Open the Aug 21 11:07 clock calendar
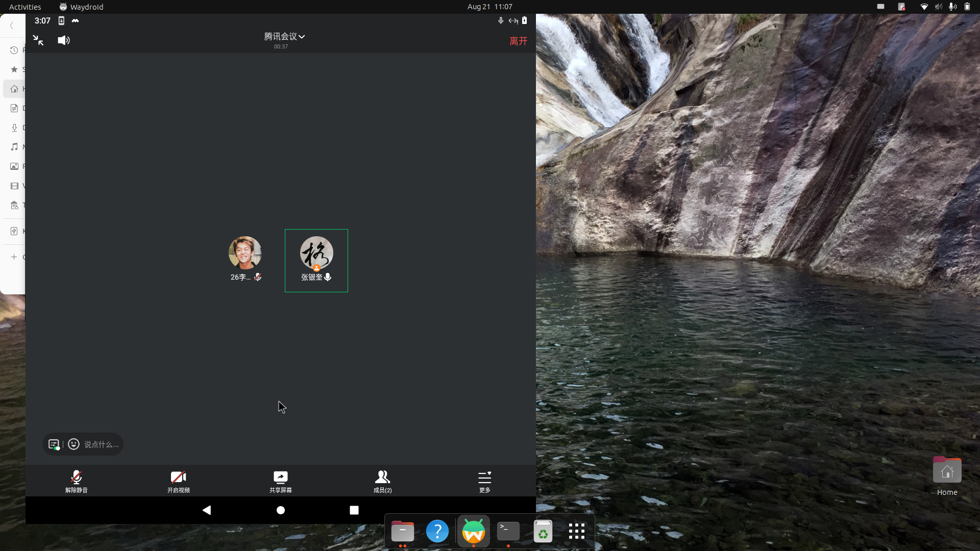 coord(490,7)
